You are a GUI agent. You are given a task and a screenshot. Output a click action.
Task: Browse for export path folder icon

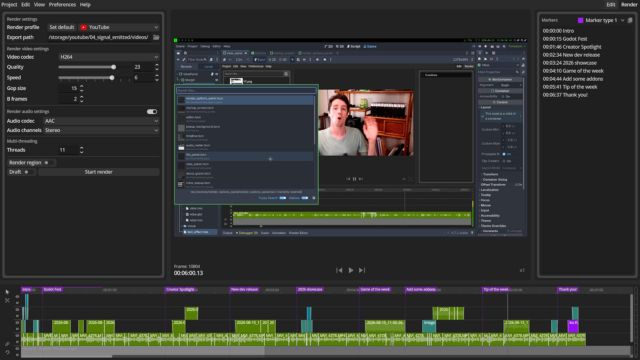[156, 37]
